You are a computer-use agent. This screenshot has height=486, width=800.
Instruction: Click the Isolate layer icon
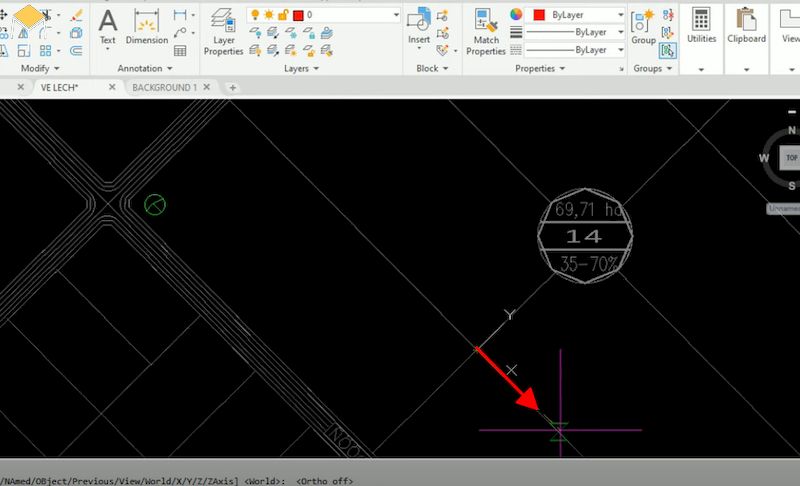[x=273, y=34]
